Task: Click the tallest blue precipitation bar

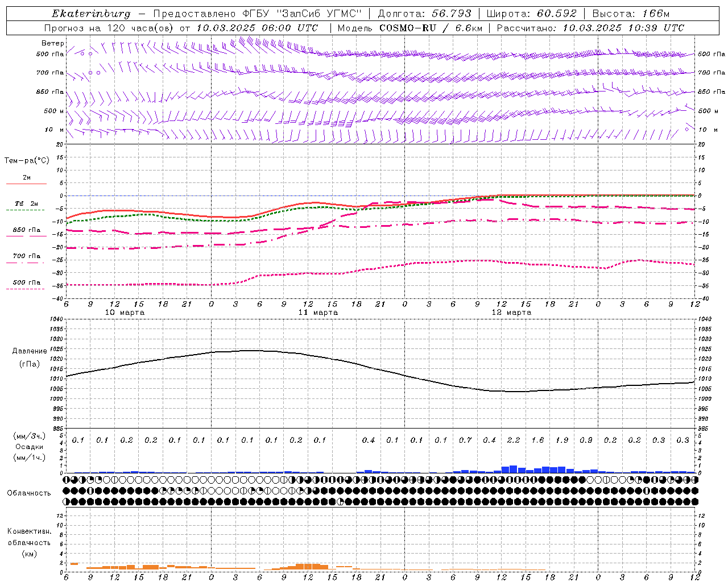Action: click(513, 469)
